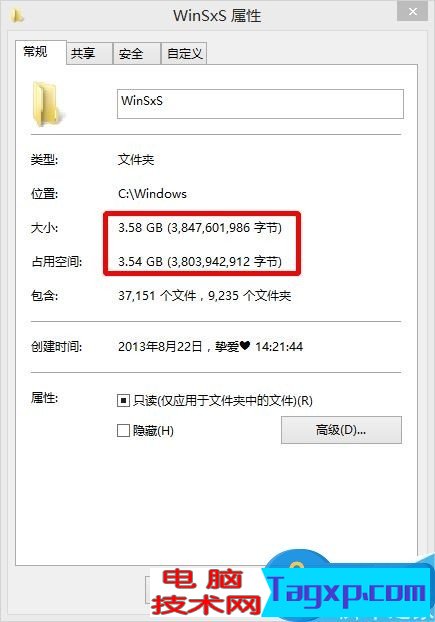This screenshot has width=435, height=622.
Task: Click the WinSxS 属性 title bar text
Action: pyautogui.click(x=217, y=16)
